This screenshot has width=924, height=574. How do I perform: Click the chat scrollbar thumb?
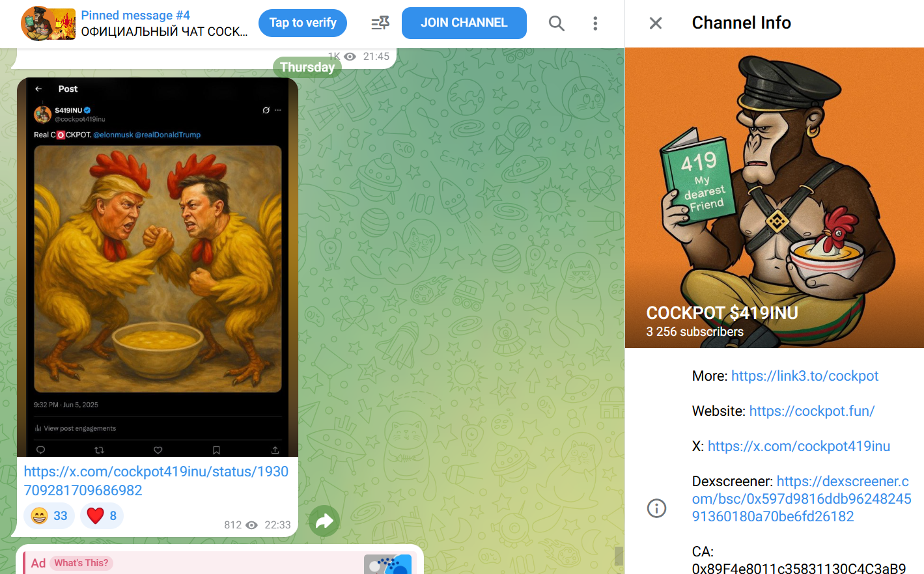point(619,556)
